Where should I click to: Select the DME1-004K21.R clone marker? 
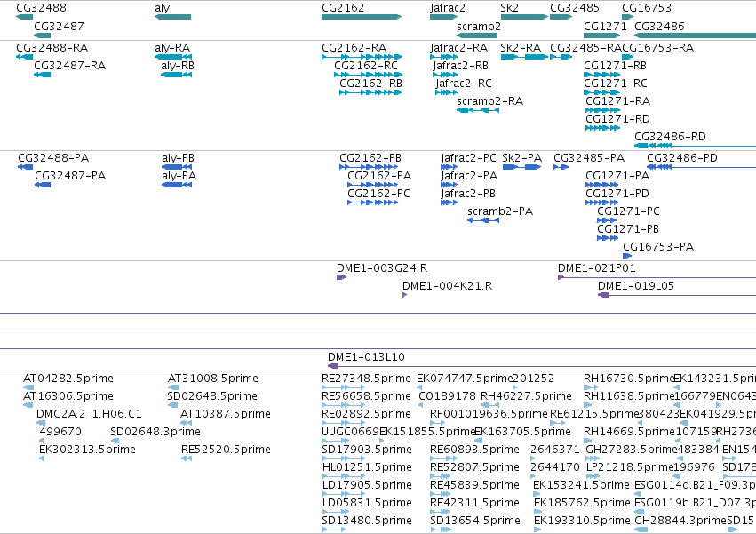pos(404,295)
